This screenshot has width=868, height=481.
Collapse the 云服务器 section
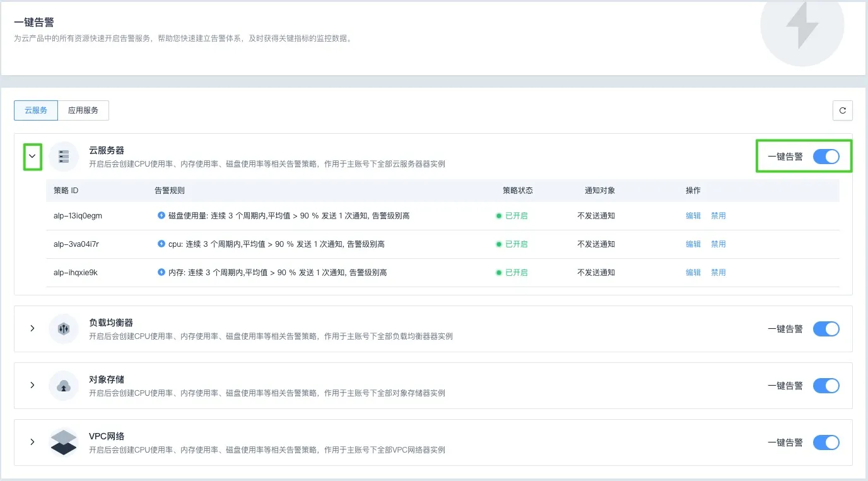tap(33, 157)
